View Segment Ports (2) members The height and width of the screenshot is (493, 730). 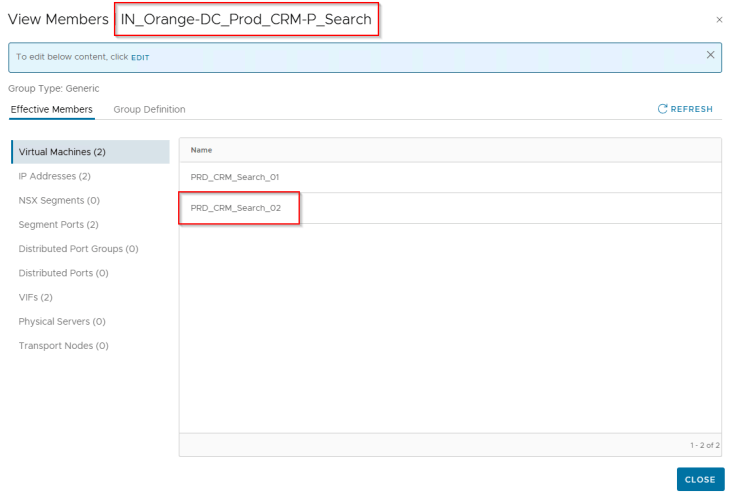coord(58,224)
